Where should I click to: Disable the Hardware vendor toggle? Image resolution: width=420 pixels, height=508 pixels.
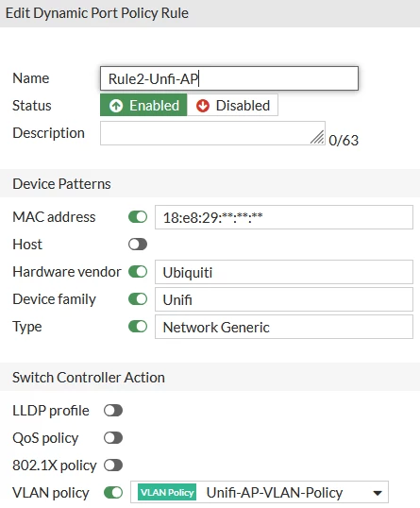[138, 272]
